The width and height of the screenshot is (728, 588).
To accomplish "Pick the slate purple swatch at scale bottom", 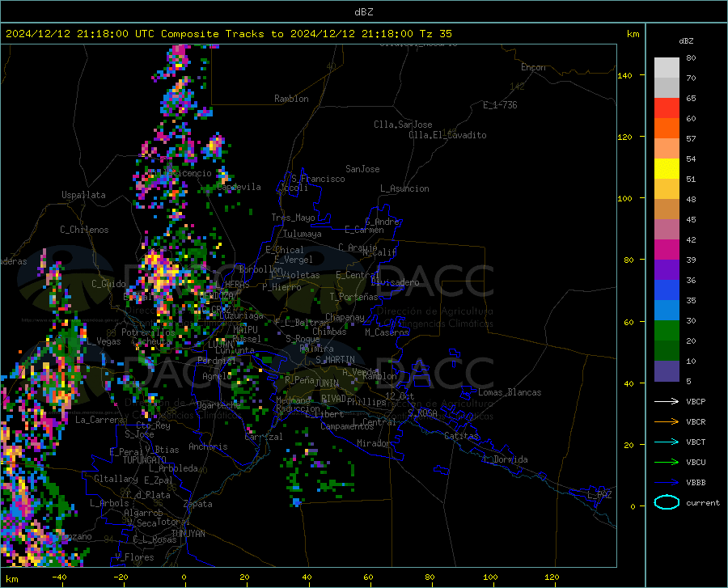I will tap(667, 371).
